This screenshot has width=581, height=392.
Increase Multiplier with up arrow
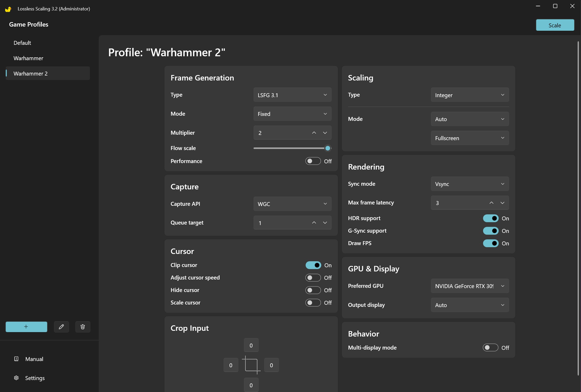click(314, 133)
